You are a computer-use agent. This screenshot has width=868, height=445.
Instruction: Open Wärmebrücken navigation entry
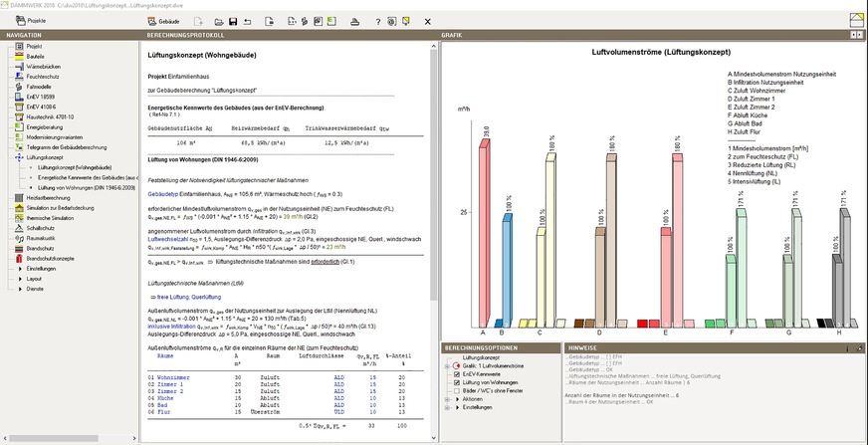pos(40,67)
